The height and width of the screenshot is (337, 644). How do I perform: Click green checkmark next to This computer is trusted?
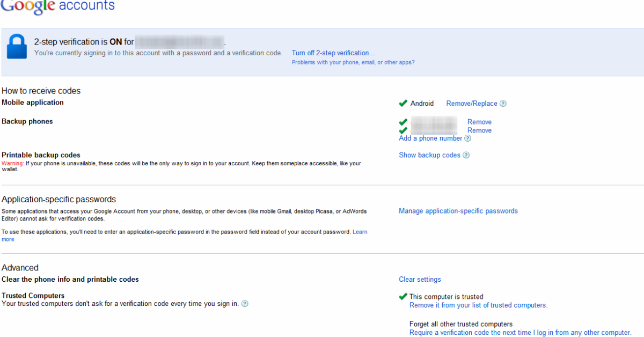[x=402, y=296]
